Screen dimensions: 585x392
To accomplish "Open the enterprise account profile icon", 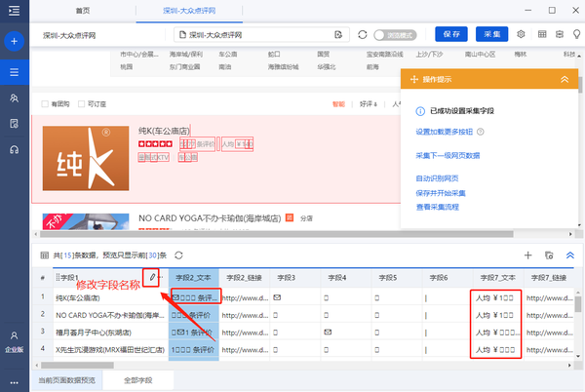I will click(x=15, y=335).
